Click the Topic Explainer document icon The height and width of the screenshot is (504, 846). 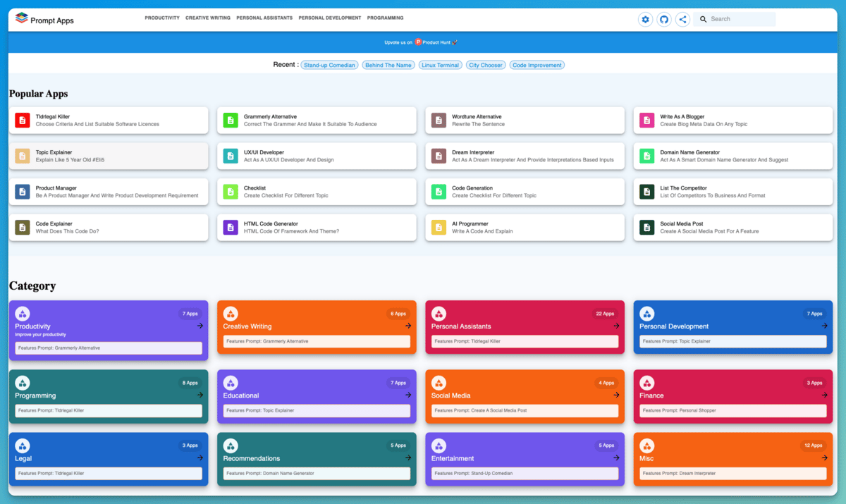point(23,156)
